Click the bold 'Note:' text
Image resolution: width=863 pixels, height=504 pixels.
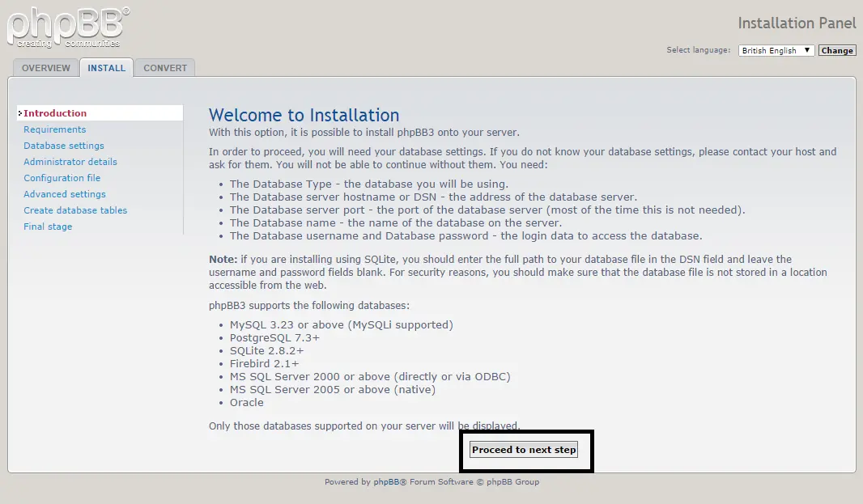coord(223,259)
